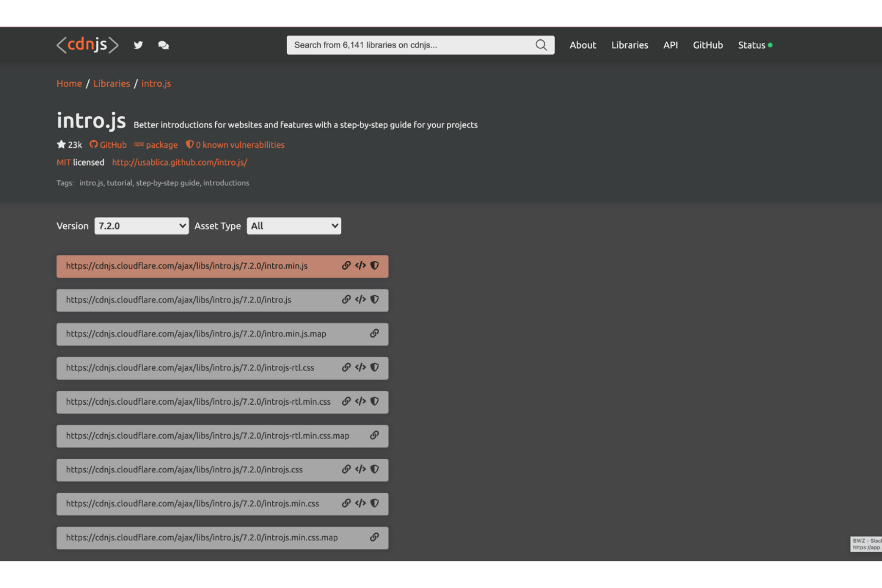Copy SRI shield icon for introjs.min.css

coord(375,503)
